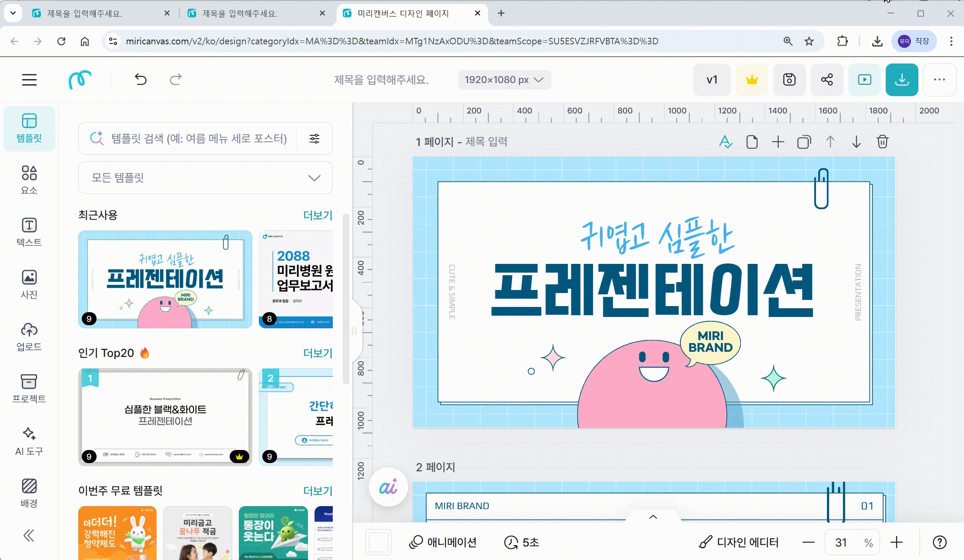Click the teal download button
Image resolution: width=964 pixels, height=560 pixels.
pos(901,80)
